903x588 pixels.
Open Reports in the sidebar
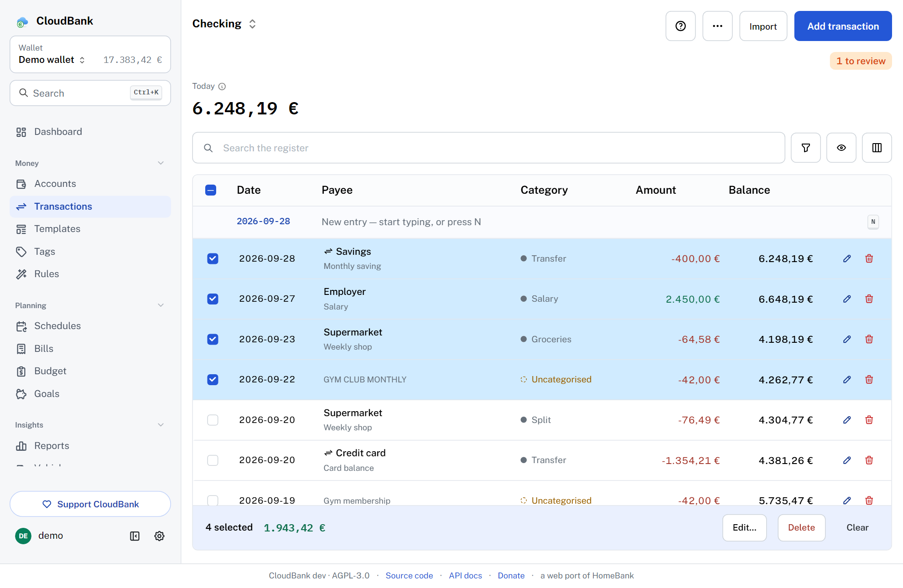pos(90,446)
